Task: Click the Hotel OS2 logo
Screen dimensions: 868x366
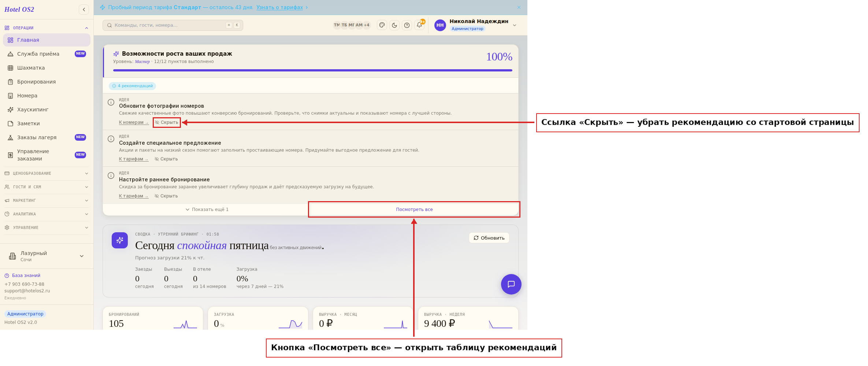Action: (19, 10)
